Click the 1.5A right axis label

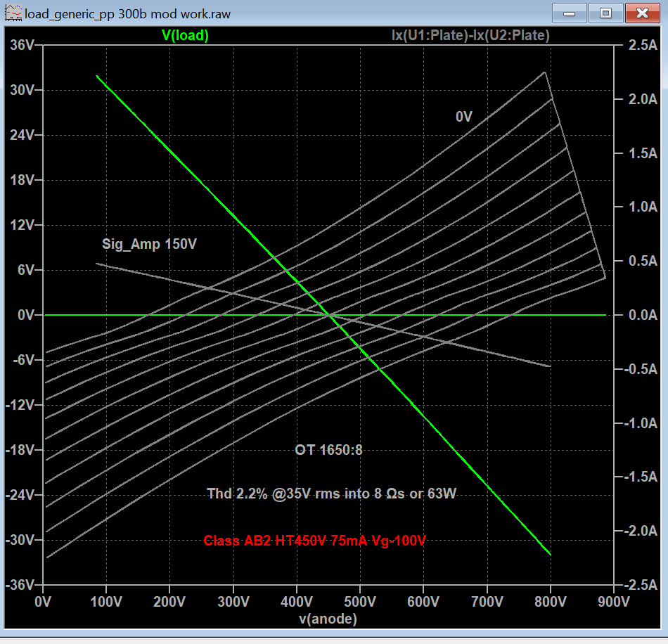(x=643, y=153)
